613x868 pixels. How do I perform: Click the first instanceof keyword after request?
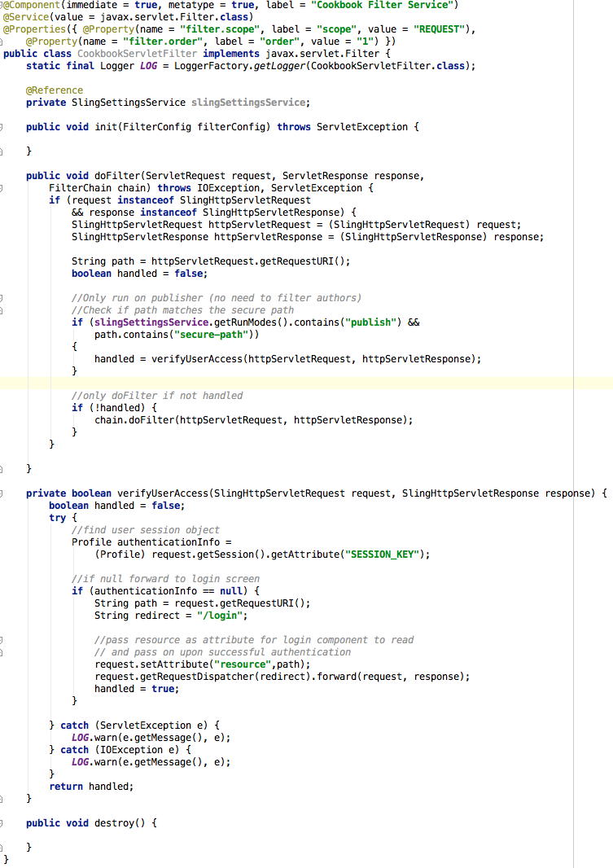[x=146, y=200]
